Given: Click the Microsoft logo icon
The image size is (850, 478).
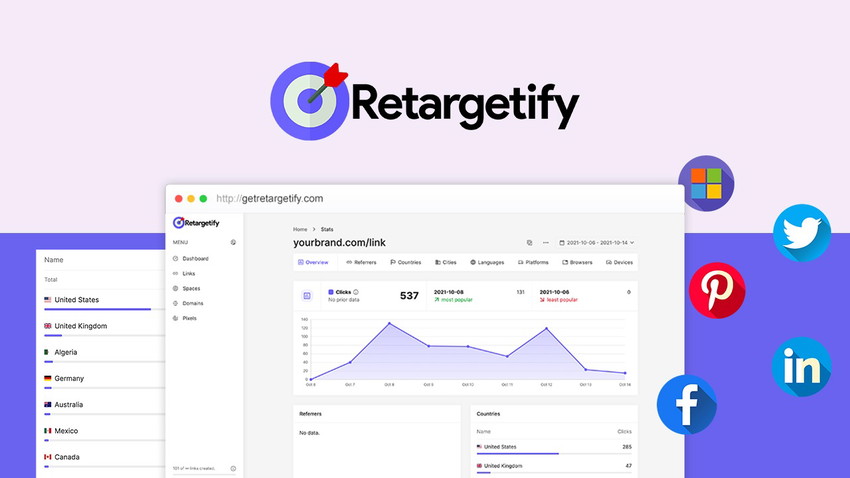Looking at the screenshot, I should pyautogui.click(x=706, y=183).
